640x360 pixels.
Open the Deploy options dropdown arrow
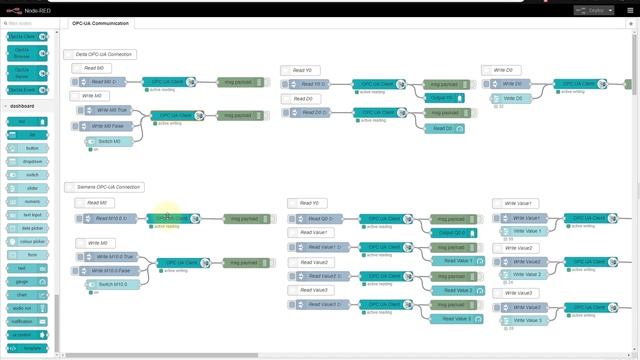click(x=610, y=11)
